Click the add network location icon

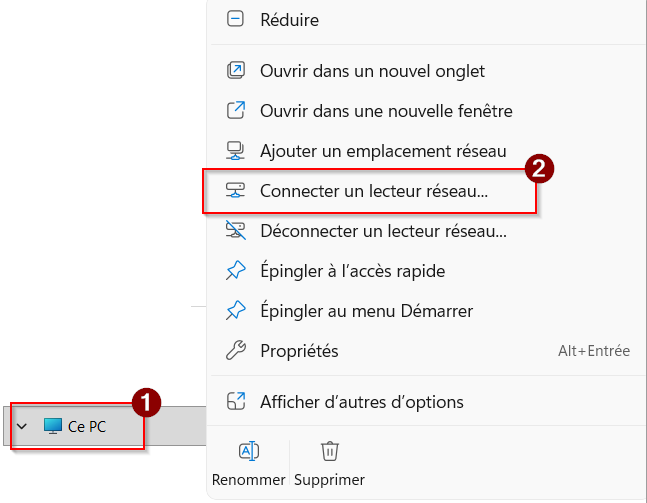coord(236,150)
